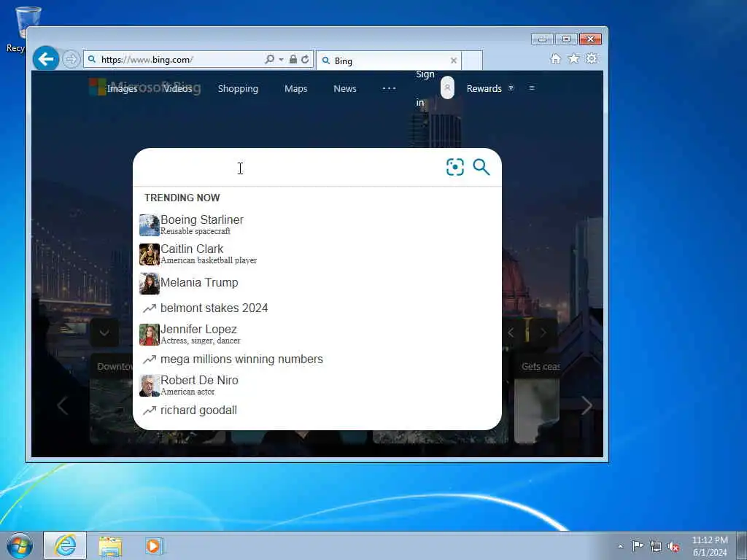Click Boeing Starliner thumbnail image
Image resolution: width=747 pixels, height=560 pixels.
(149, 225)
